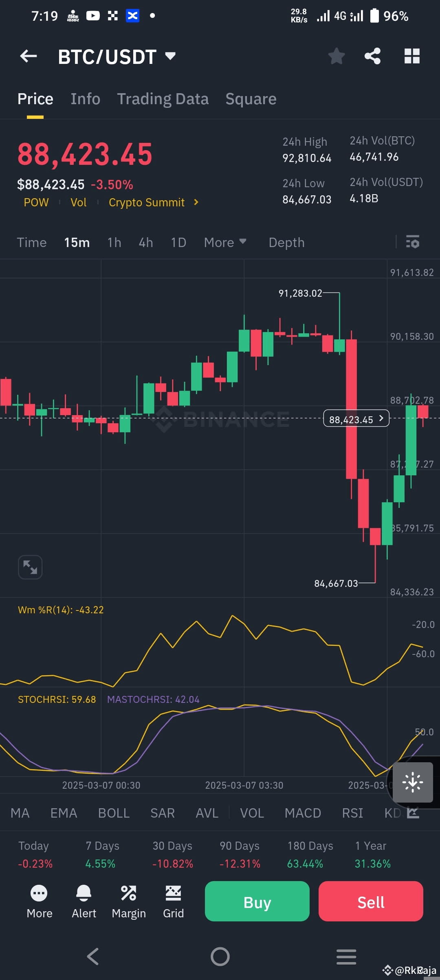Select the 15m interval

click(77, 242)
